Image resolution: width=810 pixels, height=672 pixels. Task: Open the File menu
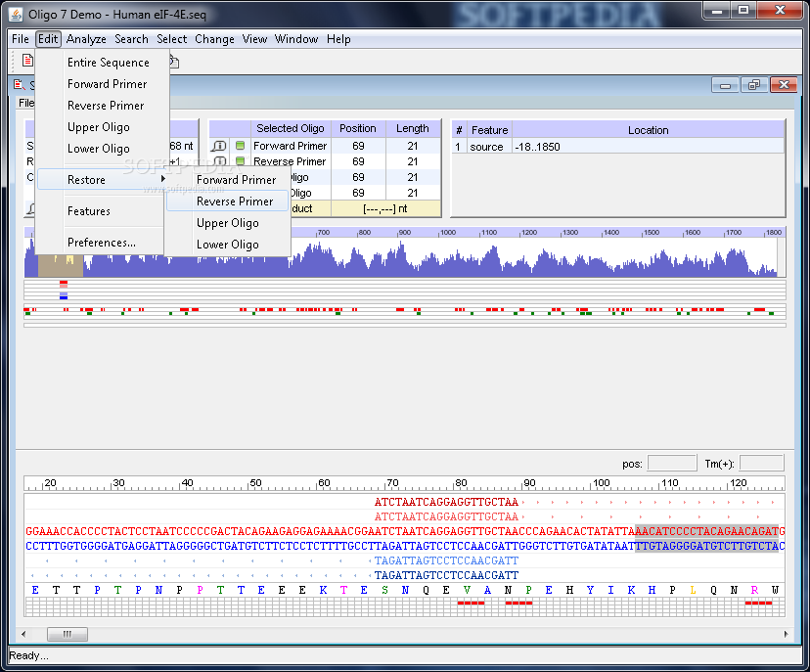(x=21, y=39)
